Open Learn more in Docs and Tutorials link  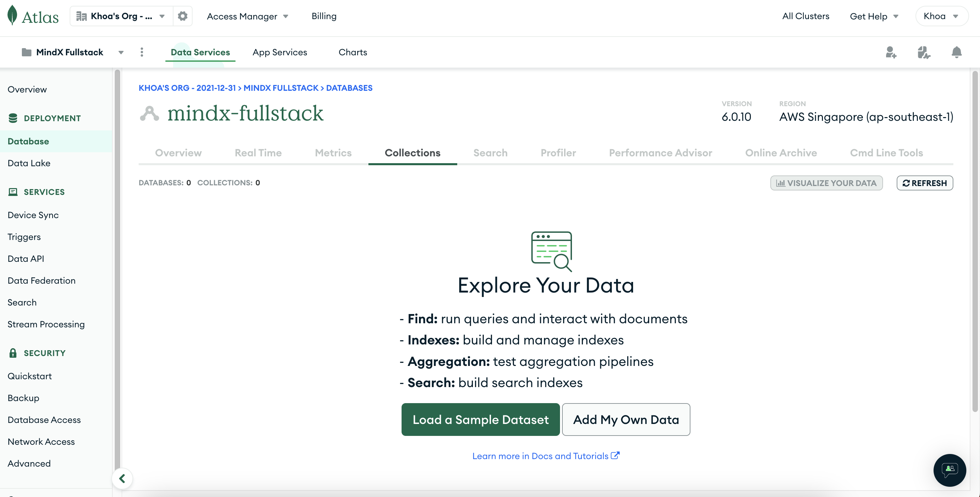click(x=546, y=456)
